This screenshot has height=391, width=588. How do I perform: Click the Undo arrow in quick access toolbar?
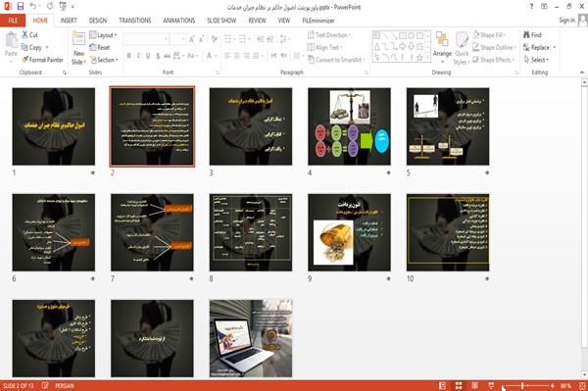click(33, 7)
